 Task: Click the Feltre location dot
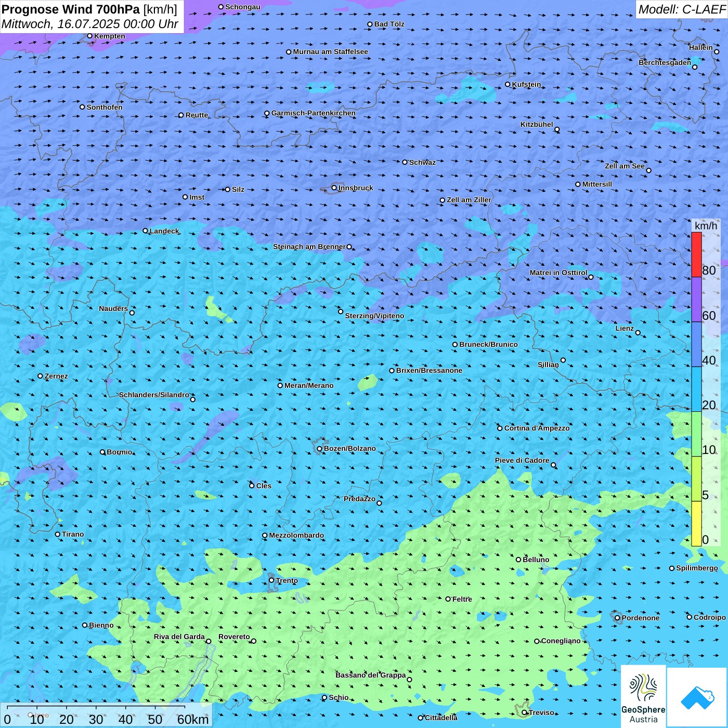point(448,599)
